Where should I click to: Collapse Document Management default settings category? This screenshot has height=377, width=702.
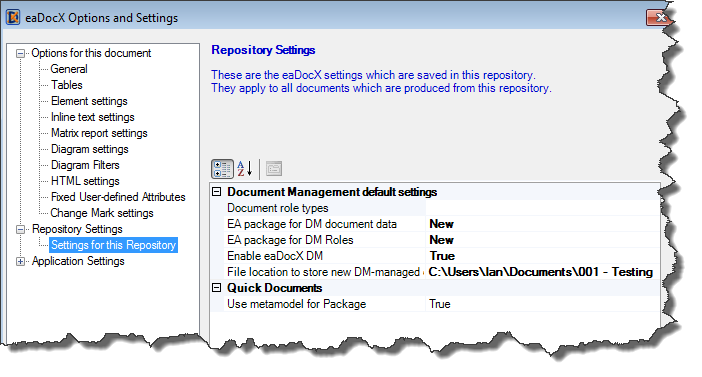(217, 192)
